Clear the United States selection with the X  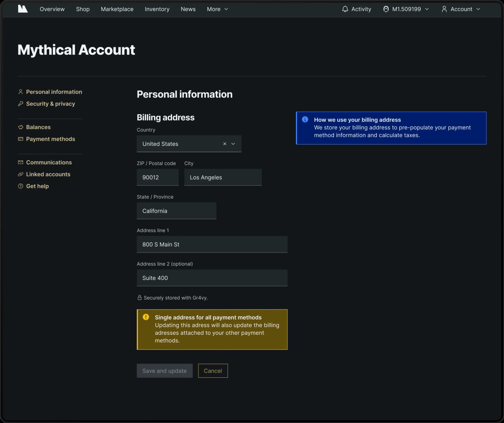coord(224,144)
